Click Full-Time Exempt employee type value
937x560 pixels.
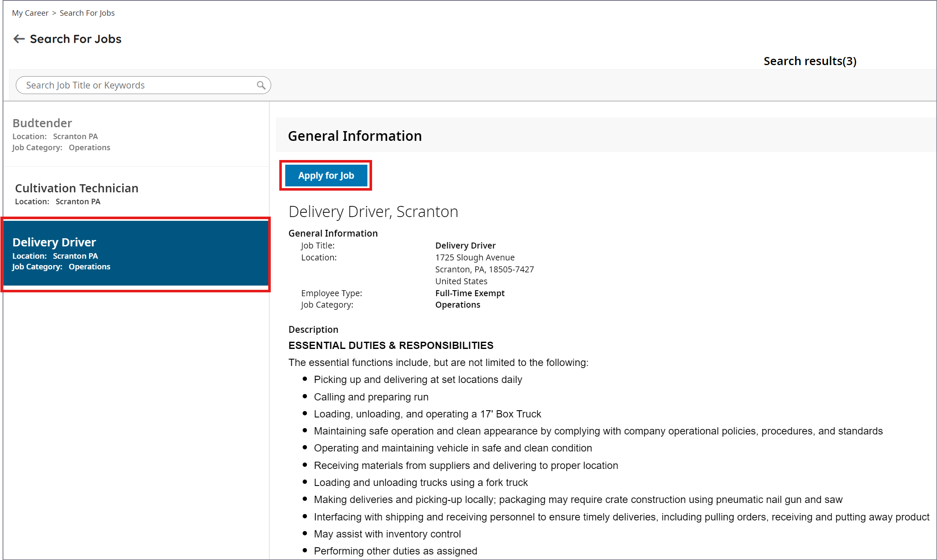click(470, 293)
